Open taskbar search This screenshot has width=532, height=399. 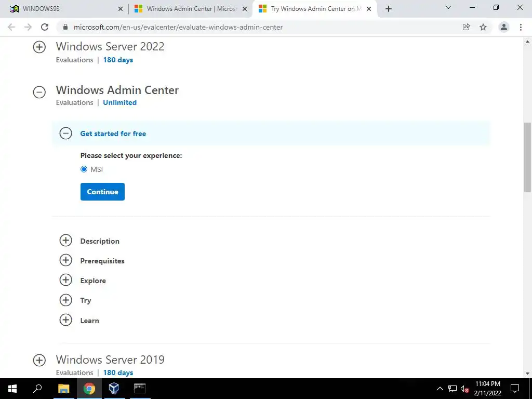coord(37,389)
